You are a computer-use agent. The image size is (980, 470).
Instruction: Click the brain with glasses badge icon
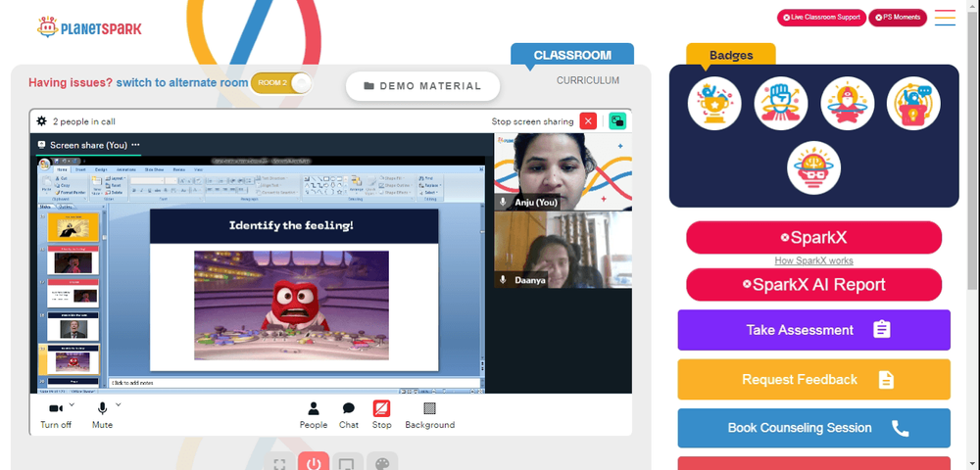(813, 167)
